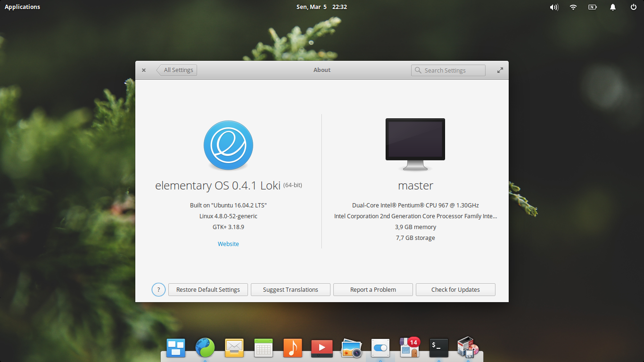Click the battery indicator in the panel
Image resolution: width=644 pixels, height=362 pixels.
click(593, 7)
